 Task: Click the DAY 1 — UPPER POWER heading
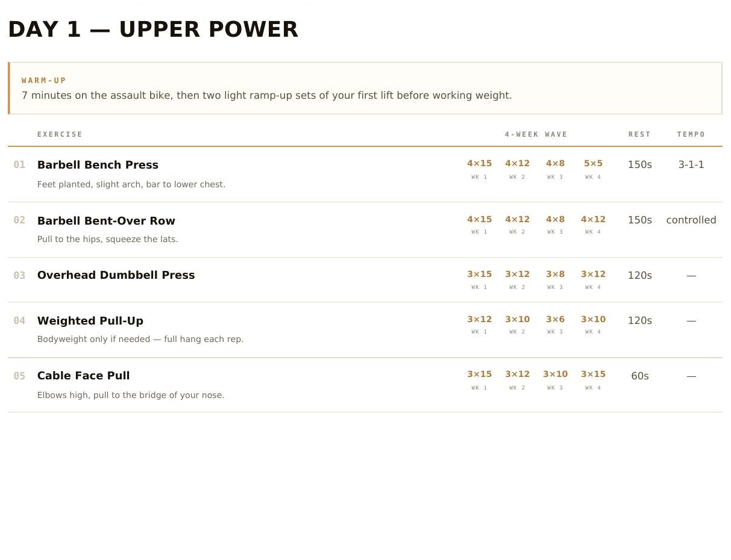[153, 30]
